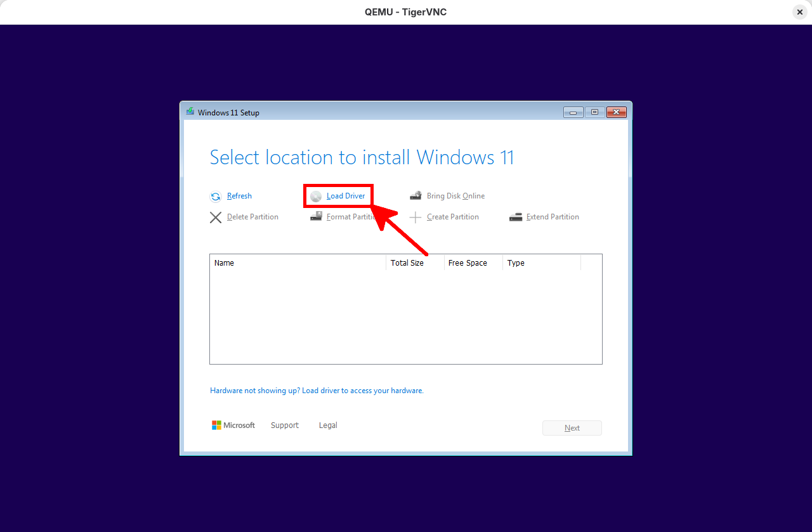Activate the Refresh text label

click(x=239, y=196)
